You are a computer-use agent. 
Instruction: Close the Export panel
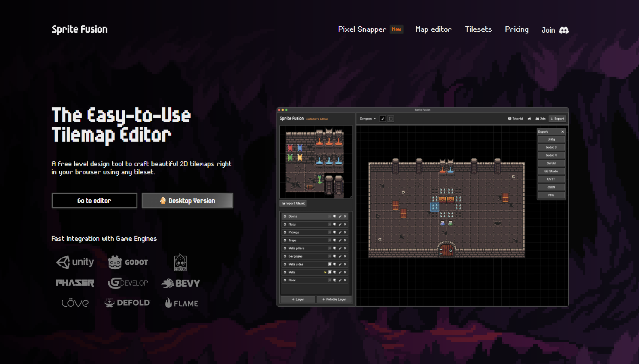[x=562, y=132]
